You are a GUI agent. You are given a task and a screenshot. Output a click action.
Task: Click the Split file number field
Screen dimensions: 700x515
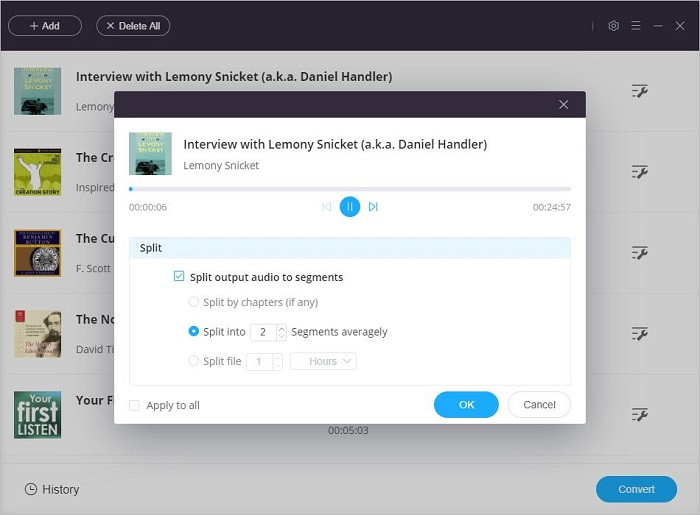click(x=259, y=361)
